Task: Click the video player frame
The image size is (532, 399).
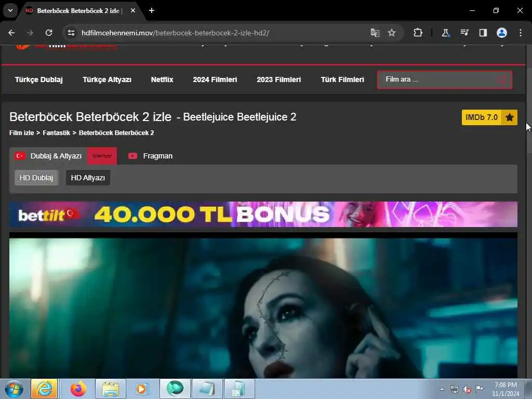Action: (263, 305)
